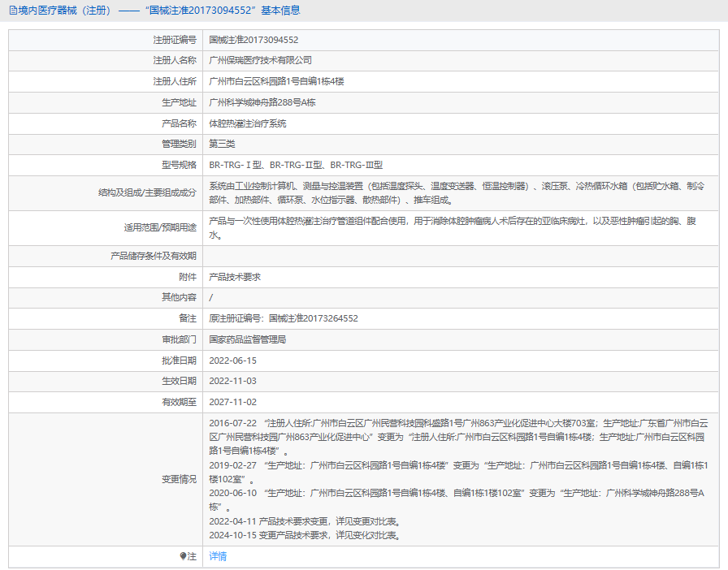Click approval date 2022-06-15
This screenshot has width=728, height=570.
coord(232,361)
